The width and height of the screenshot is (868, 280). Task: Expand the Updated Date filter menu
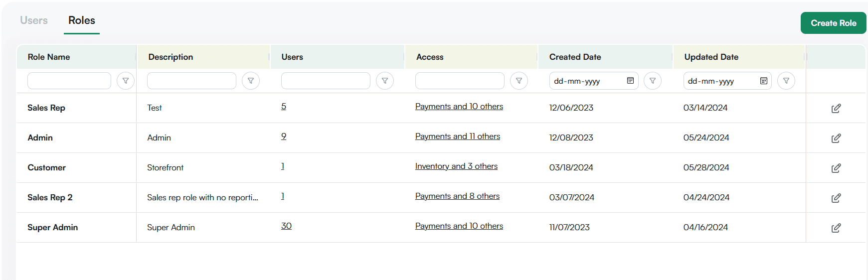[786, 81]
